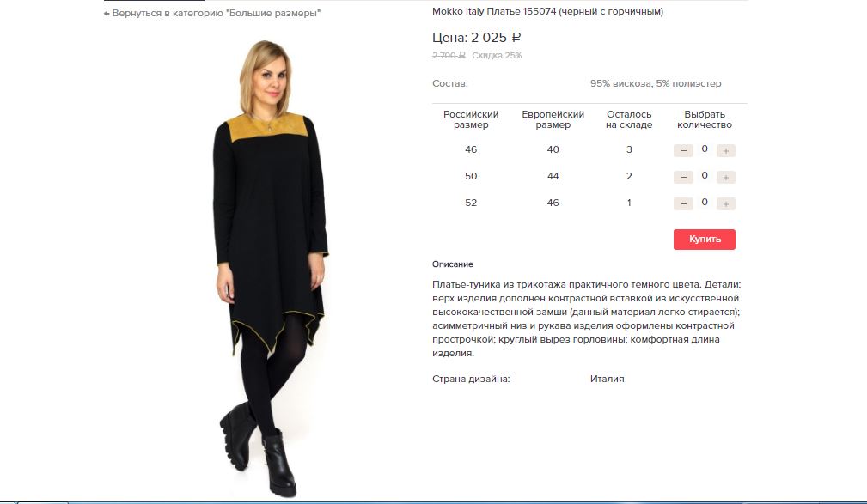Image resolution: width=867 pixels, height=504 pixels.
Task: Increase quantity for Russian size 46
Action: click(725, 150)
